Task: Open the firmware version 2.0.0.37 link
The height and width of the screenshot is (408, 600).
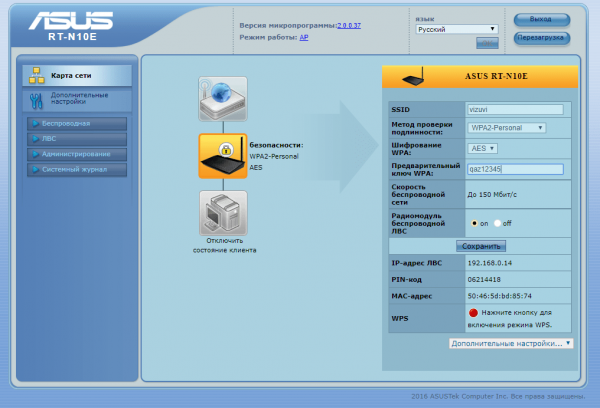Action: (x=349, y=26)
